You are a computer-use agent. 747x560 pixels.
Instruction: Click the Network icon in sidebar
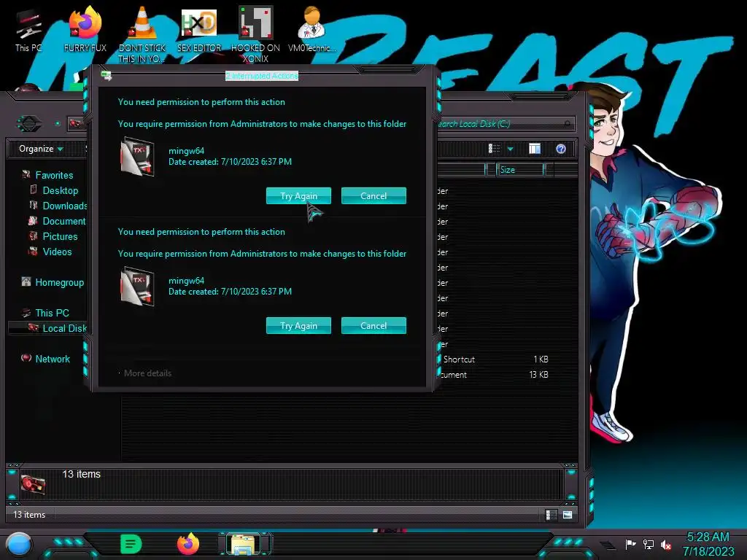pyautogui.click(x=26, y=358)
